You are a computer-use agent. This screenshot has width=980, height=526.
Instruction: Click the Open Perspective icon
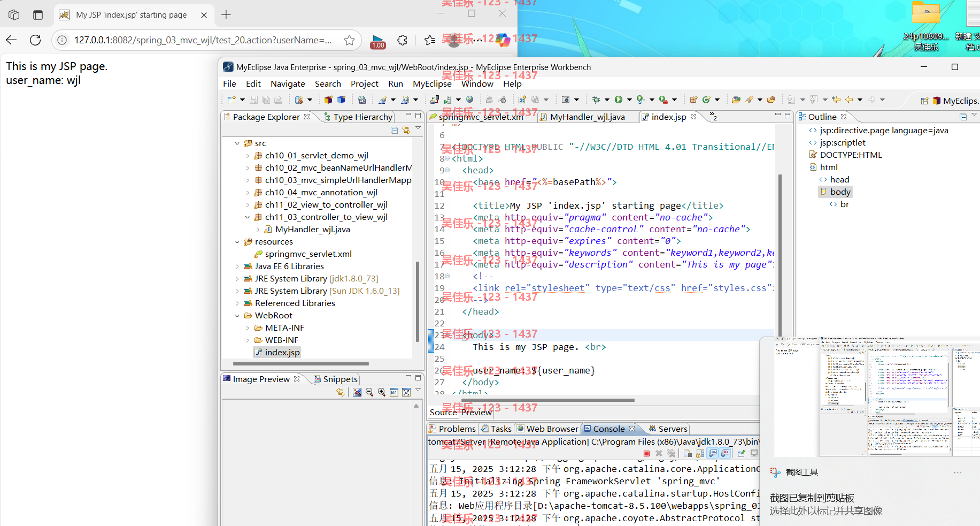pyautogui.click(x=924, y=101)
